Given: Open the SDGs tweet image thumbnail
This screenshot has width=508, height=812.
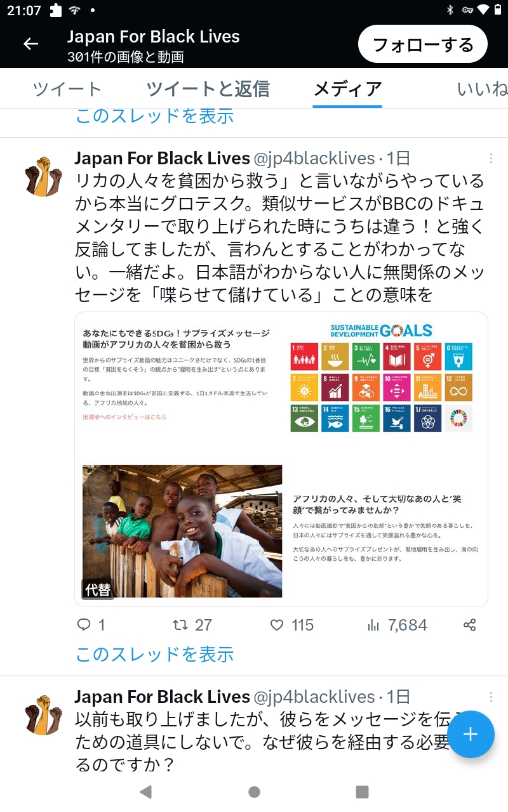Looking at the screenshot, I should click(x=281, y=459).
